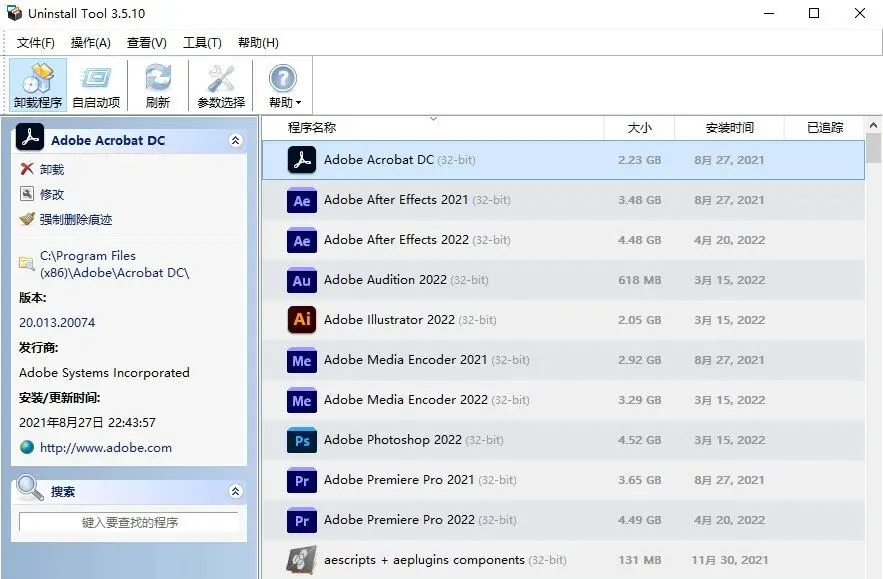The height and width of the screenshot is (579, 883).
Task: Select Adobe After Effects 2022 row name
Action: (x=396, y=240)
